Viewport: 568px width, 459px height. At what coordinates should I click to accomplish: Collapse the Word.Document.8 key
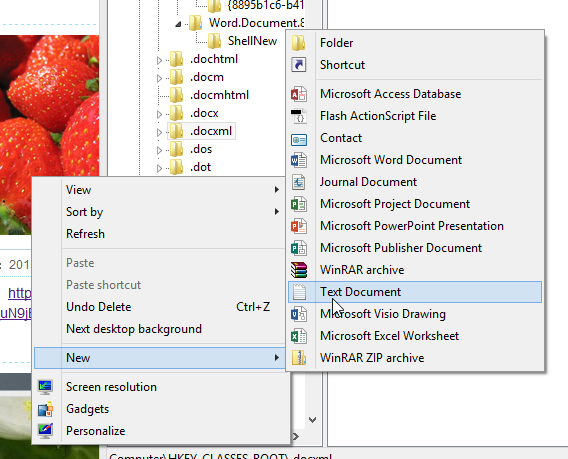coord(178,25)
